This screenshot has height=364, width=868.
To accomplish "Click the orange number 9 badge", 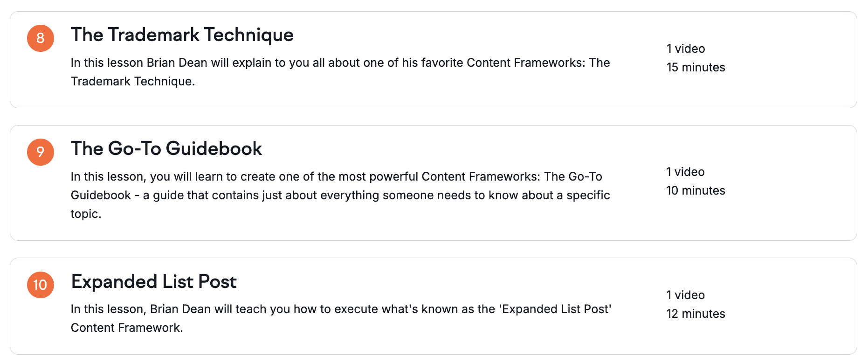I will click(x=41, y=152).
